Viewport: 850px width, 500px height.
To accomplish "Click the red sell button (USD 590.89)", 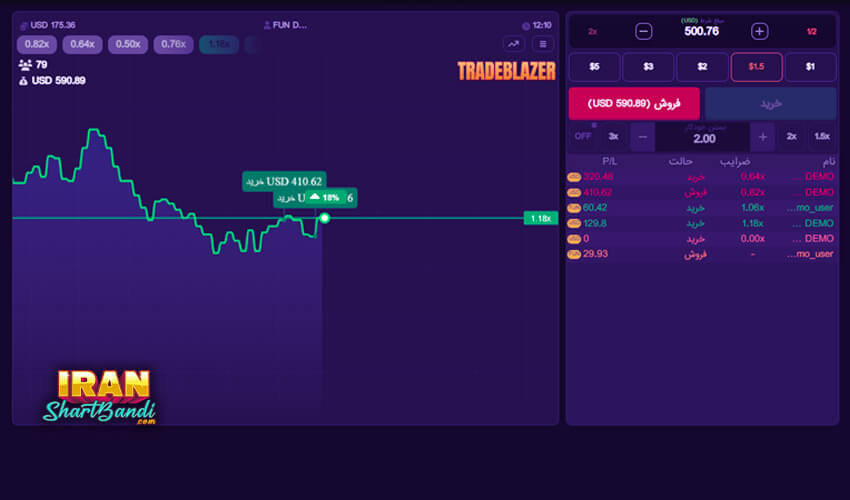I will [x=634, y=103].
